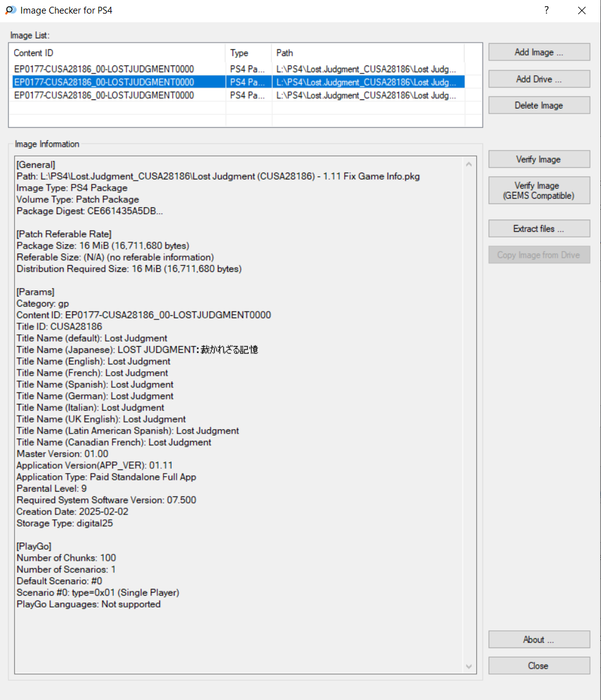601x700 pixels.
Task: Click the Path line under General
Action: pos(218,176)
